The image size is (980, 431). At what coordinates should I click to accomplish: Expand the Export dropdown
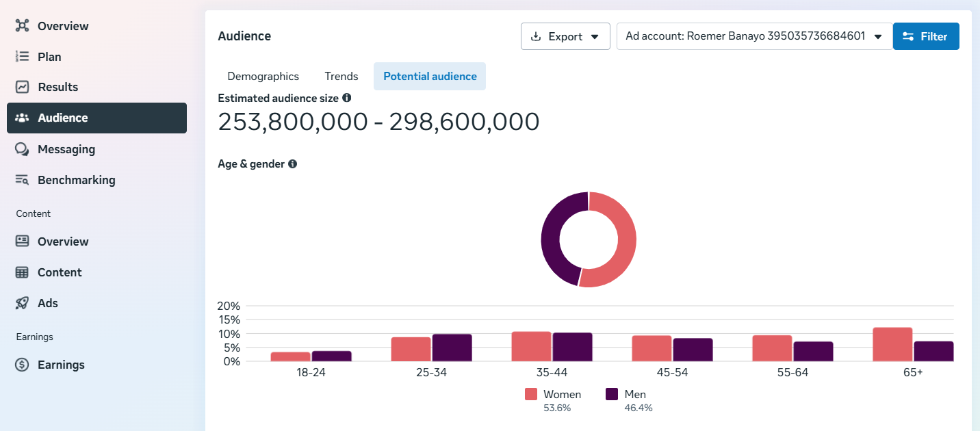565,36
